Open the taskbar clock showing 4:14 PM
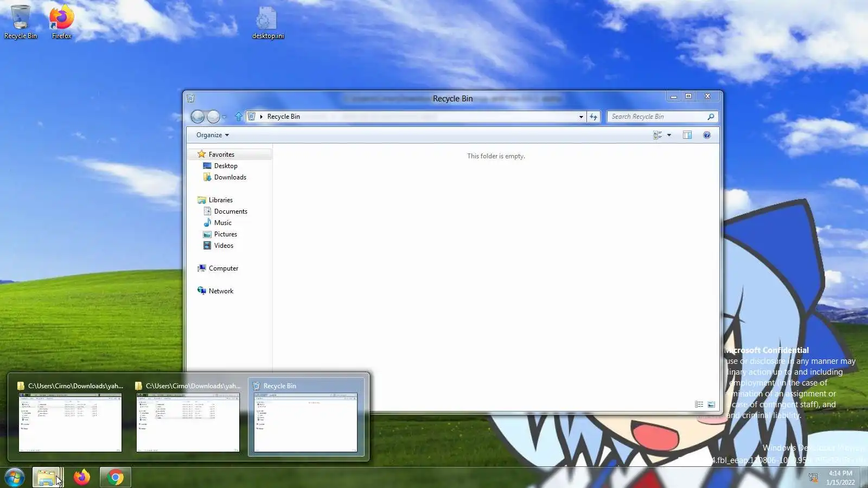Screen dimensions: 868x488 coord(840,478)
